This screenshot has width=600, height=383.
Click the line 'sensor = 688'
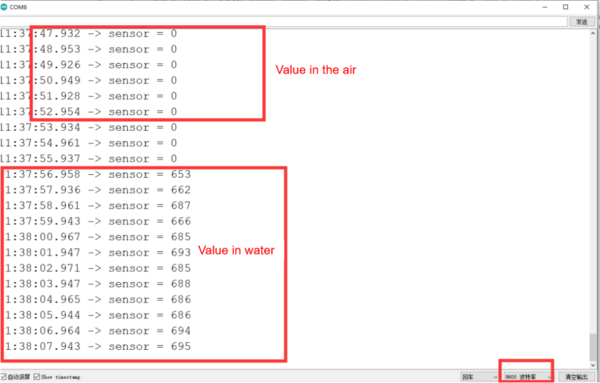click(x=98, y=284)
